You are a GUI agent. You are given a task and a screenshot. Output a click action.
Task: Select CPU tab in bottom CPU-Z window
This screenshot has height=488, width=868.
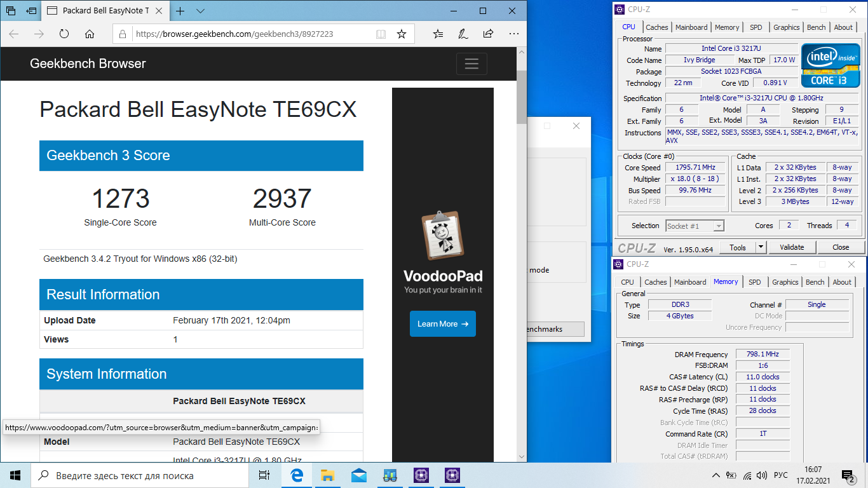tap(627, 282)
